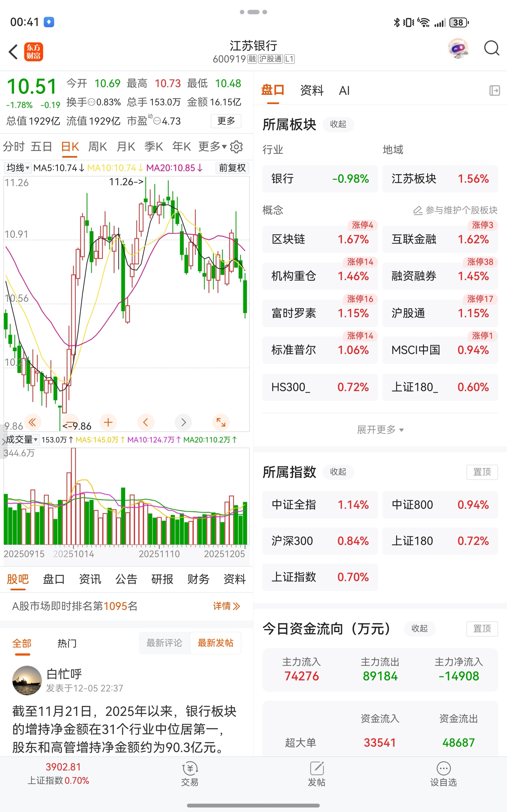Open the search magnifier icon
This screenshot has width=507, height=812.
pos(491,48)
